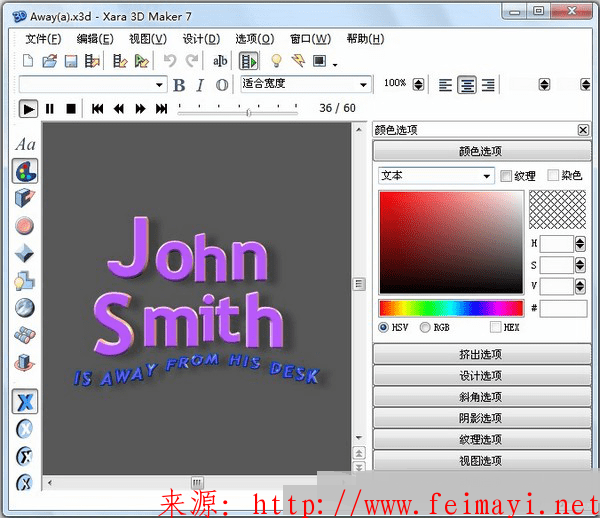Apply italic I formatting
This screenshot has height=518, width=600.
pyautogui.click(x=200, y=85)
